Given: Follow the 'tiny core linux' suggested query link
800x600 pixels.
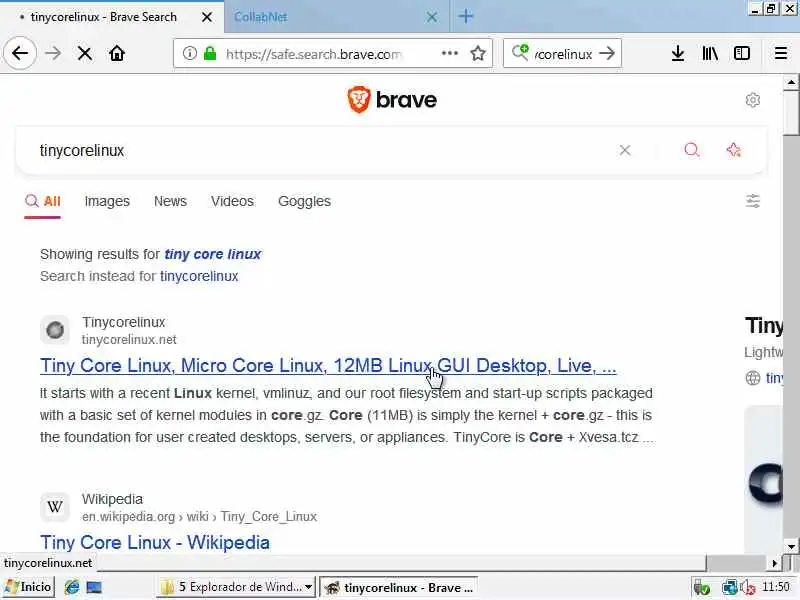Looking at the screenshot, I should point(212,254).
